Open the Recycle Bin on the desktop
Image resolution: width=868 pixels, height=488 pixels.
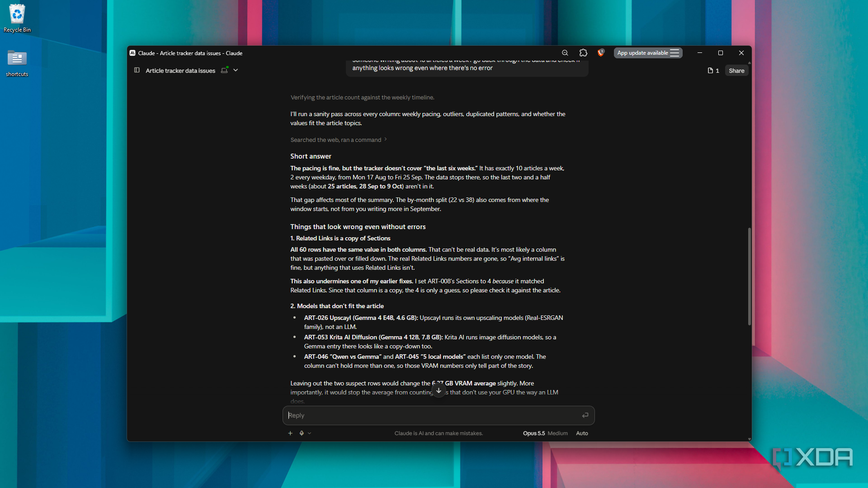click(x=17, y=18)
